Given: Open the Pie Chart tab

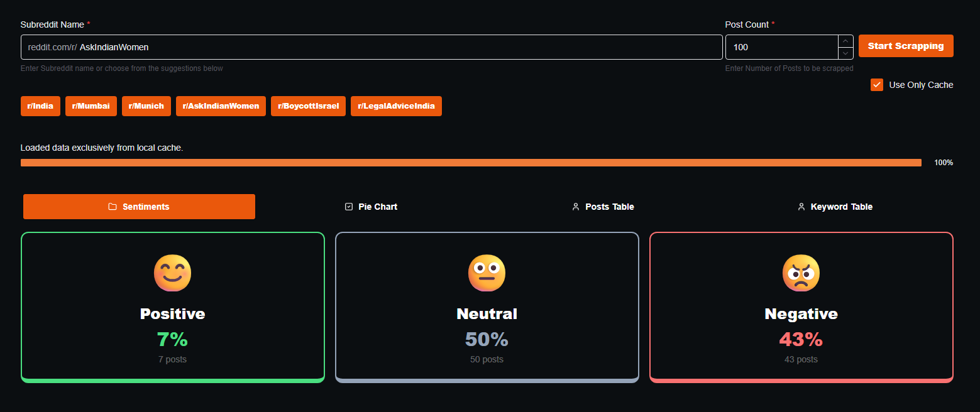Looking at the screenshot, I should [371, 207].
